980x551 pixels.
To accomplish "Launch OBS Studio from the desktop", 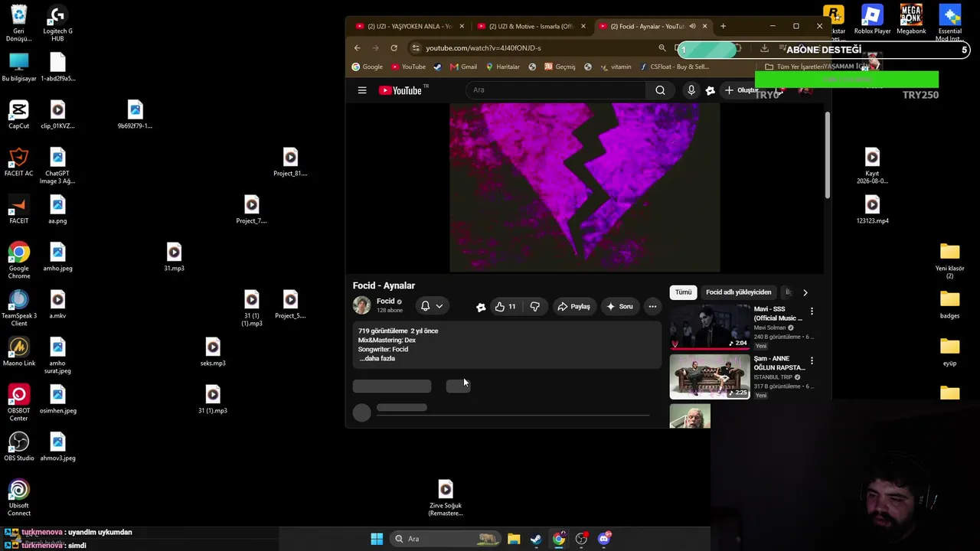I will click(19, 447).
